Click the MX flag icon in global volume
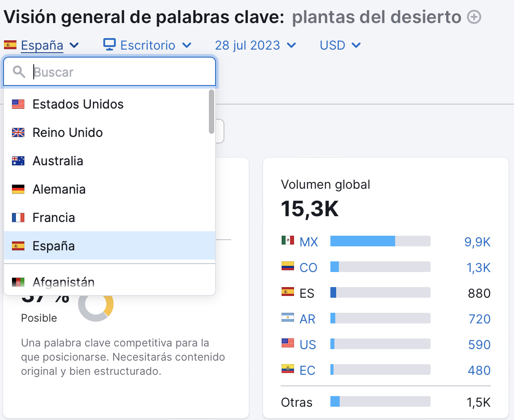Image resolution: width=514 pixels, height=420 pixels. coord(288,242)
